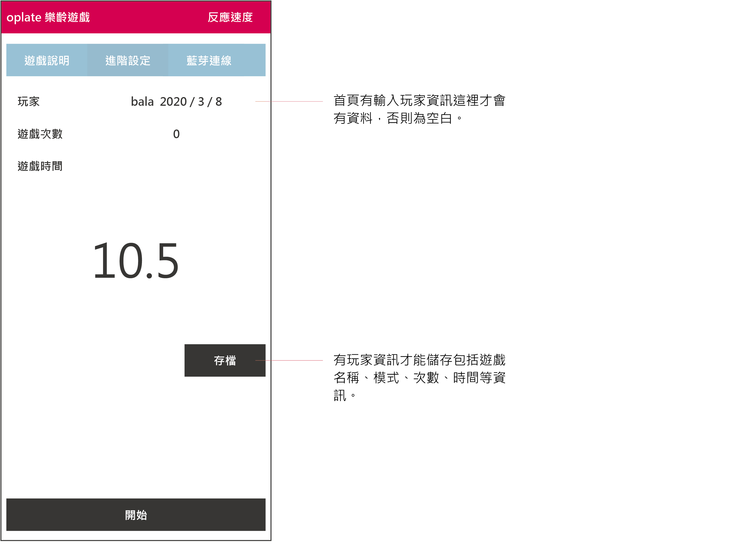The height and width of the screenshot is (553, 756).
Task: Click the oplate 樂齡遊戲 header title
Action: click(x=48, y=17)
